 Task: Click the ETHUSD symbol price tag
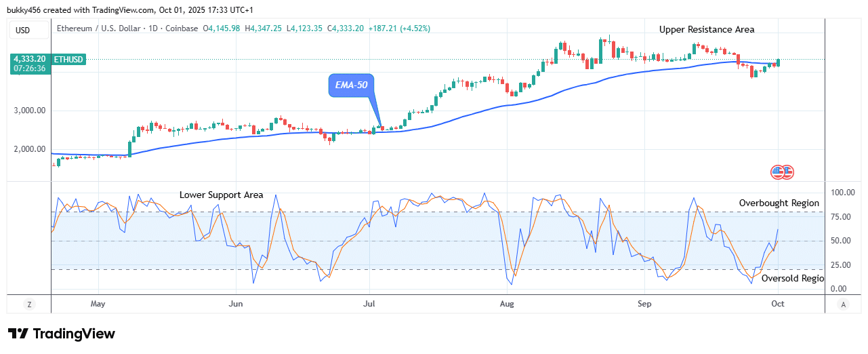(68, 60)
